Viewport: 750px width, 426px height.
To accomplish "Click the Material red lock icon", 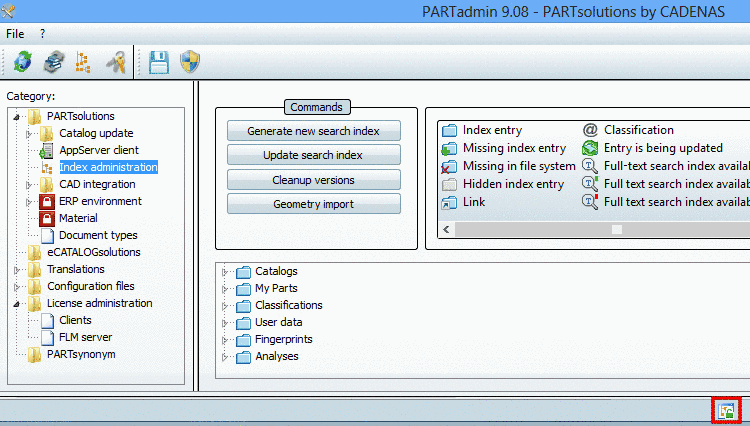I will click(47, 218).
